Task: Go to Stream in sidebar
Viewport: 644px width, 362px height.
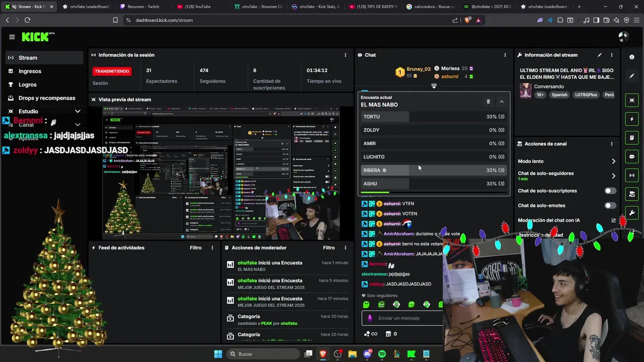Action: tap(44, 58)
